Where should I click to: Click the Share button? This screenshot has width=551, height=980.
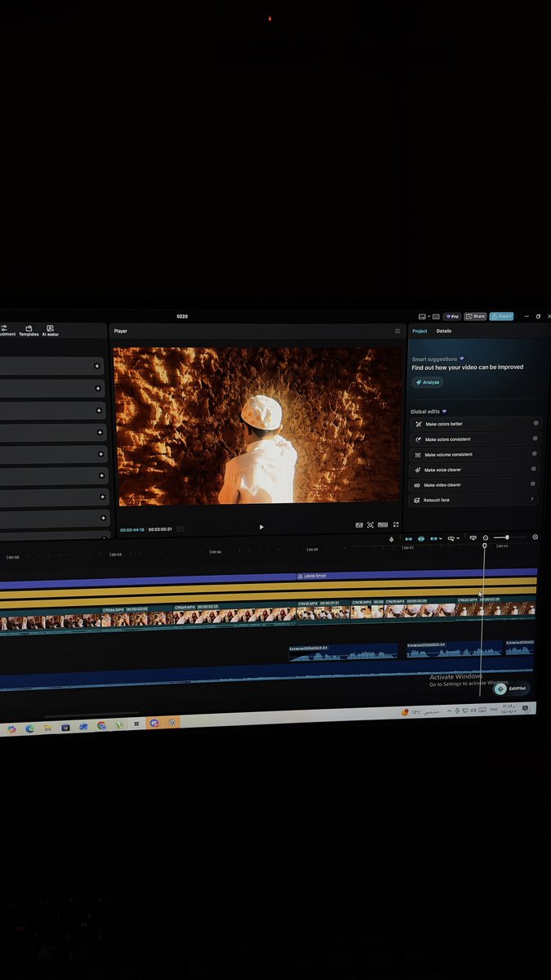475,316
